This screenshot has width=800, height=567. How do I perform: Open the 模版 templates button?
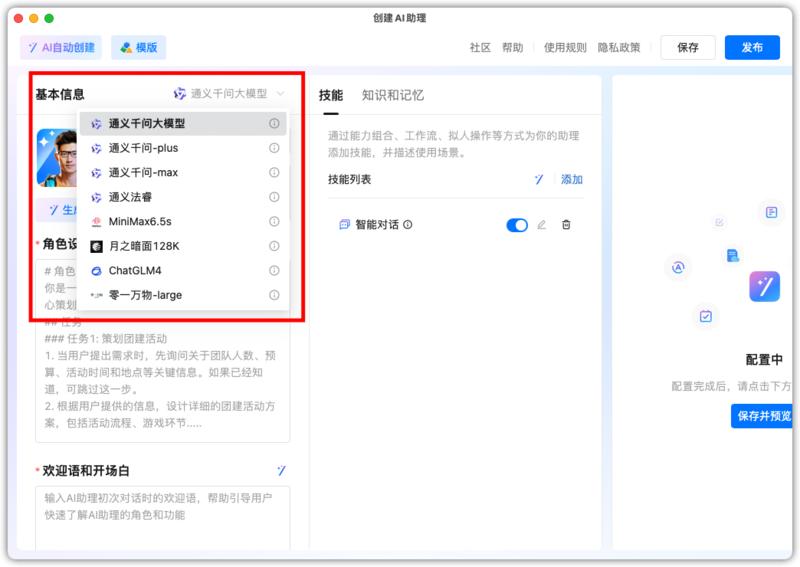(139, 47)
